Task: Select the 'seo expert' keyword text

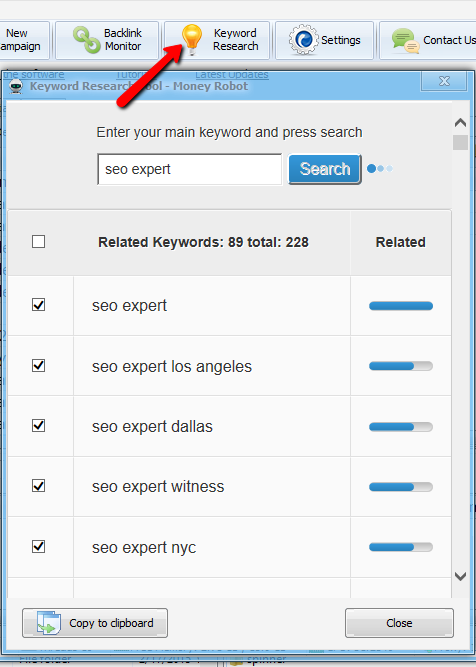Action: (x=129, y=306)
